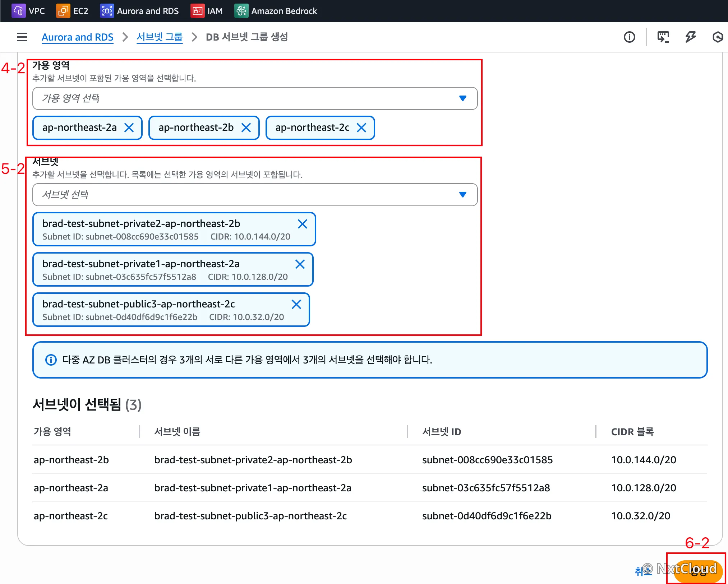
Task: Open the IAM service shortcut icon
Action: [x=197, y=11]
